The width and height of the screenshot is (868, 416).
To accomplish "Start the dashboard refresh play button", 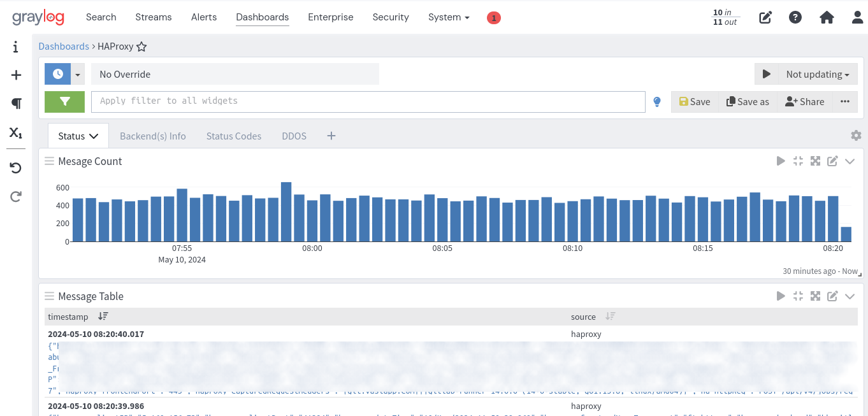I will click(767, 74).
